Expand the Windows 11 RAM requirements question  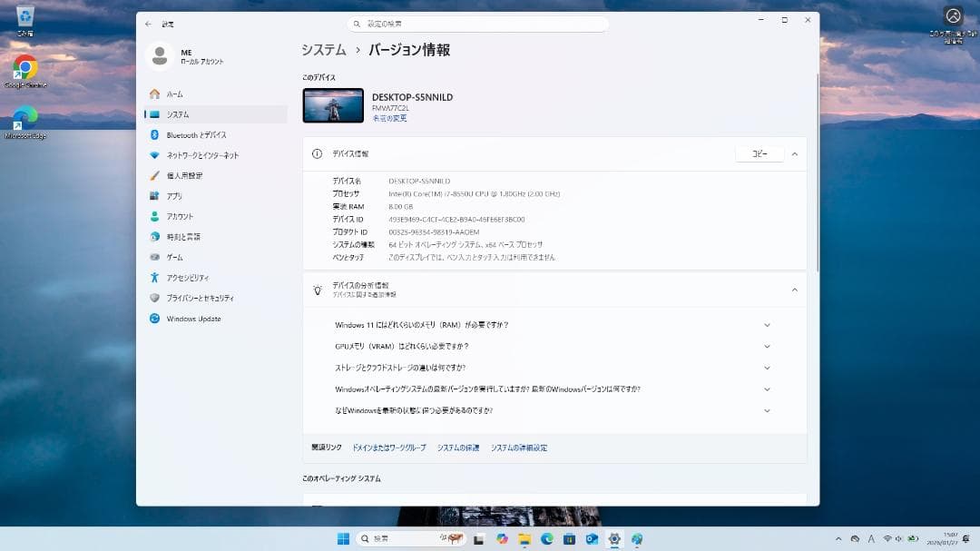[x=767, y=324]
